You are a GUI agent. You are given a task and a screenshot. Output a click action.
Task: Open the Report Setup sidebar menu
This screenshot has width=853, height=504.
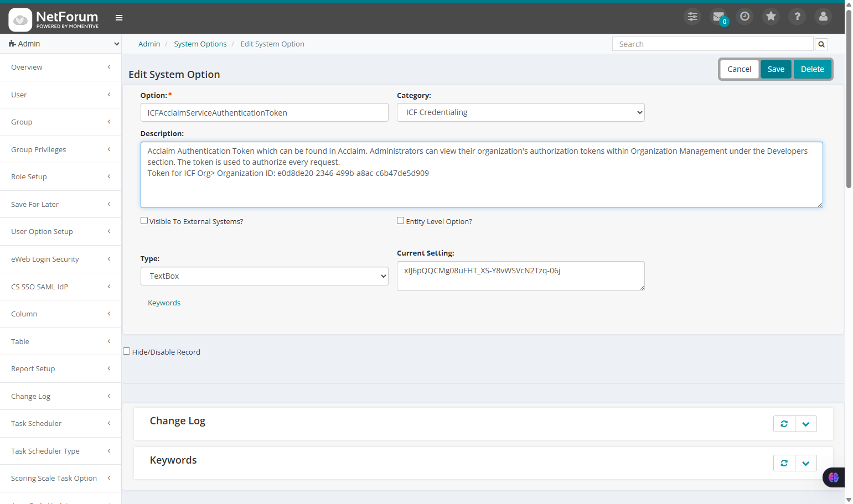60,369
